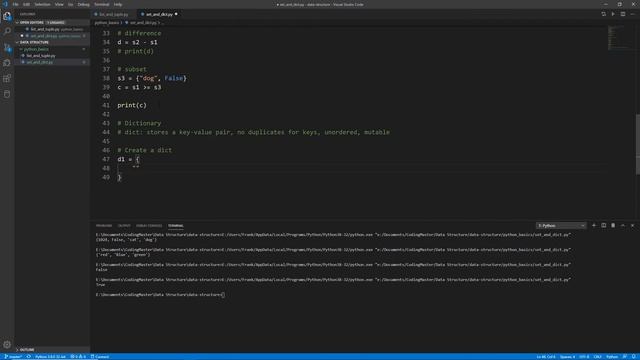Open the File menu
The height and width of the screenshot is (360, 640).
(16, 4)
